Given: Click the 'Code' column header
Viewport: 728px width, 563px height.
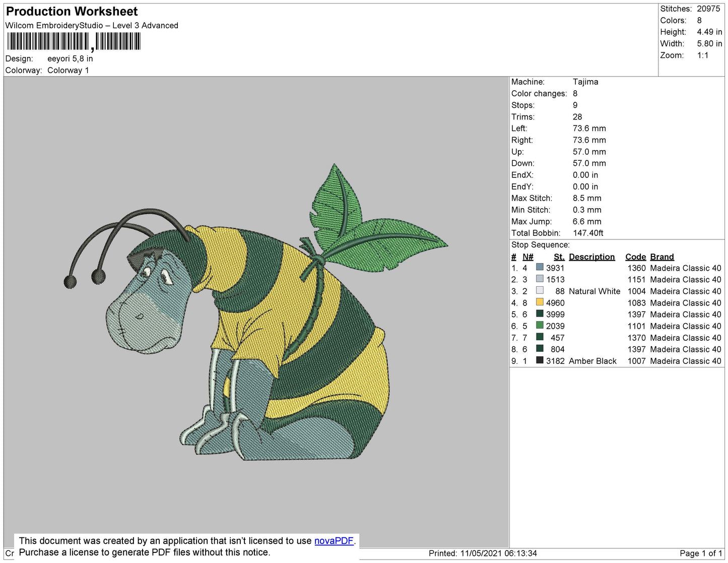Looking at the screenshot, I should 635,257.
